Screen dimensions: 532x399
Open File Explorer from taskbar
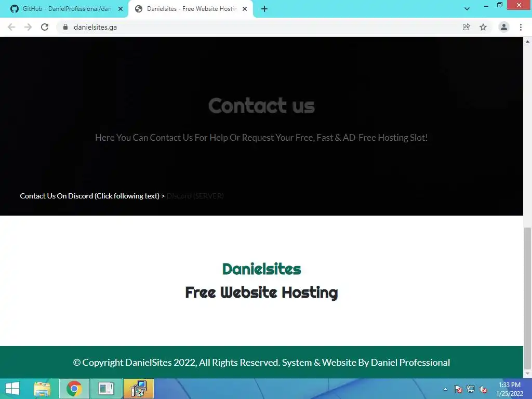[x=42, y=389]
